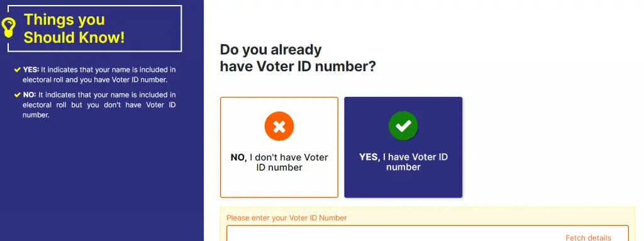The width and height of the screenshot is (644, 241).
Task: Select "NO, I don't have Voter ID number" option
Action: 279,147
